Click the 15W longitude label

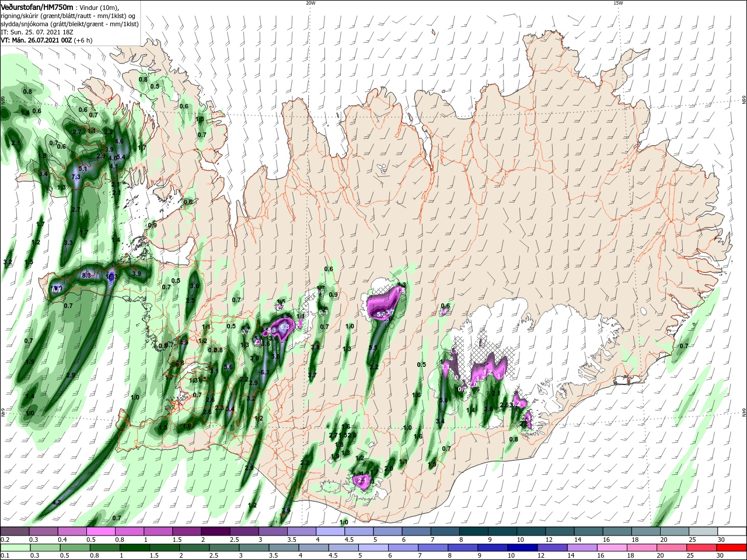[618, 3]
